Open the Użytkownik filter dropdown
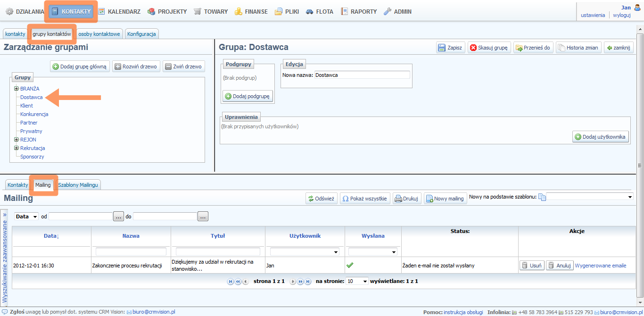 tap(305, 252)
